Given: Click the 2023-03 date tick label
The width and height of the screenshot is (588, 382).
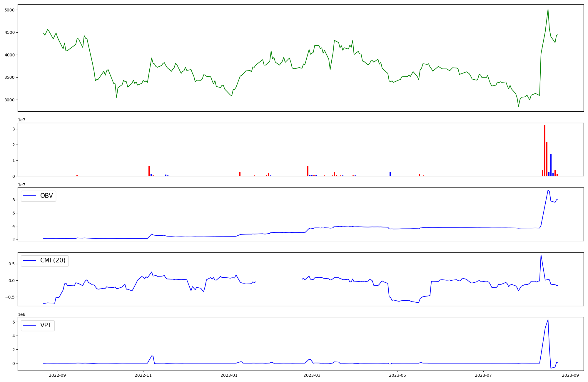Looking at the screenshot, I should click(312, 375).
